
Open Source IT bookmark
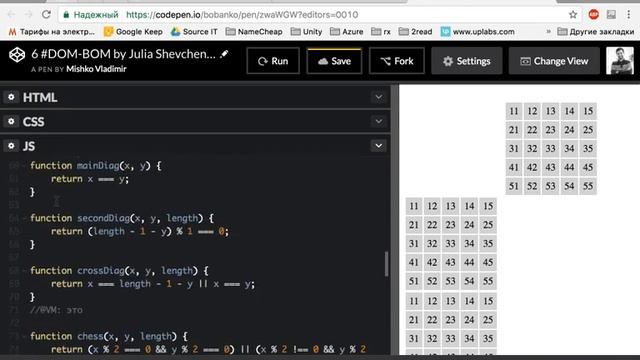tap(194, 31)
